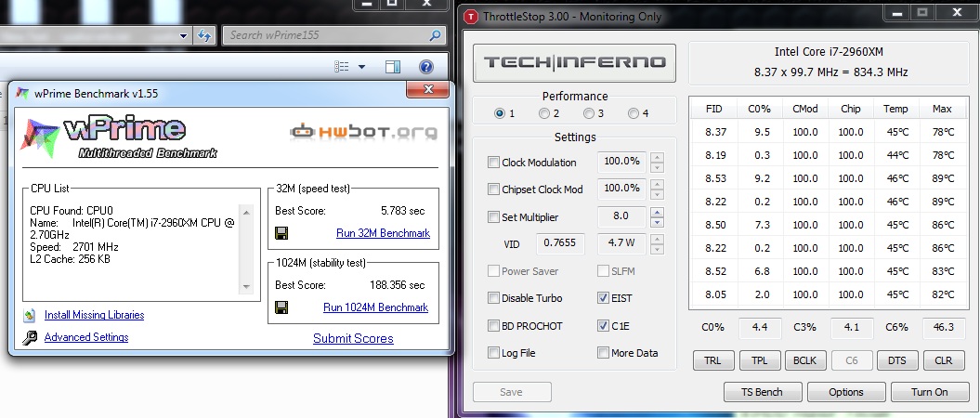
Task: Enable the Set Multiplier checkbox
Action: 494,217
